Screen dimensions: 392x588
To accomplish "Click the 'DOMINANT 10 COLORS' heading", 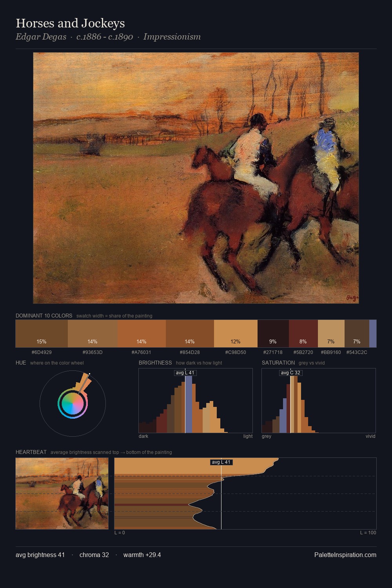I will point(44,316).
